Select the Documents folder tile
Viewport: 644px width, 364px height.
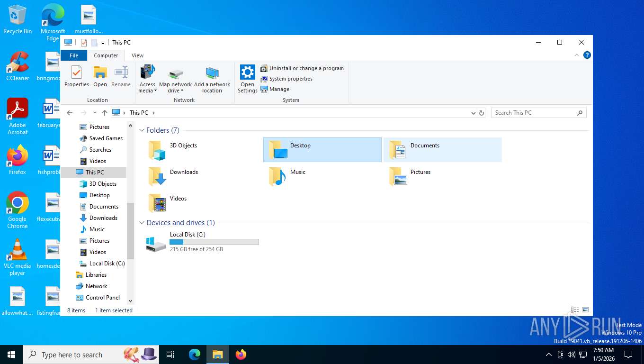coord(442,150)
